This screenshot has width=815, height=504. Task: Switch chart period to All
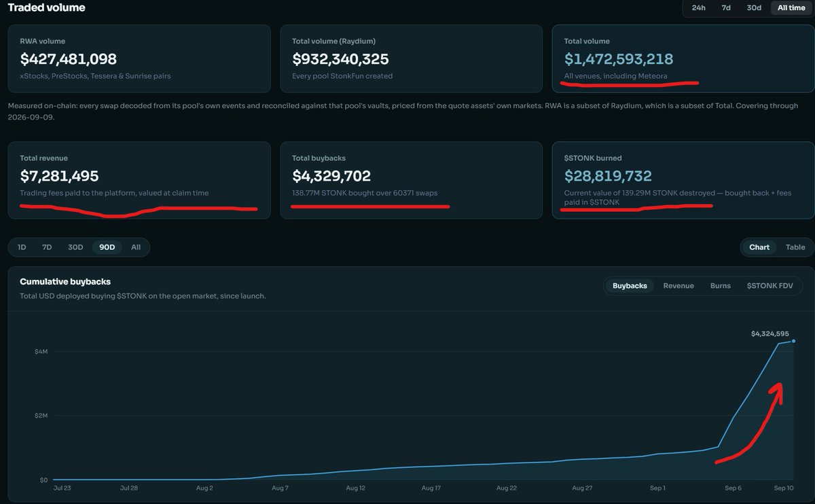point(136,247)
